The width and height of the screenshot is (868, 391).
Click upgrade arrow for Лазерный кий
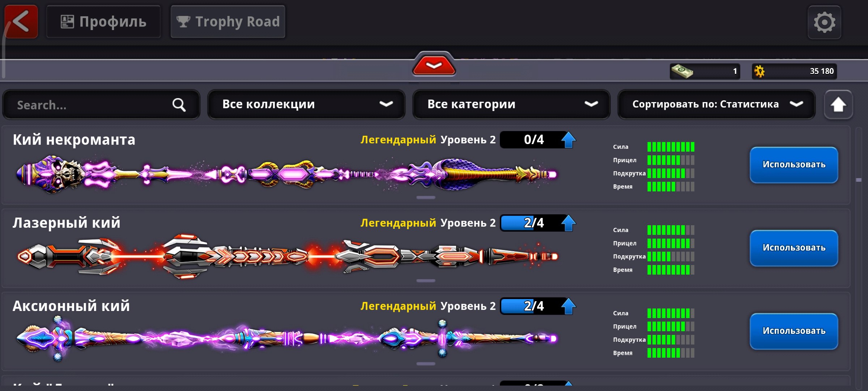point(568,223)
